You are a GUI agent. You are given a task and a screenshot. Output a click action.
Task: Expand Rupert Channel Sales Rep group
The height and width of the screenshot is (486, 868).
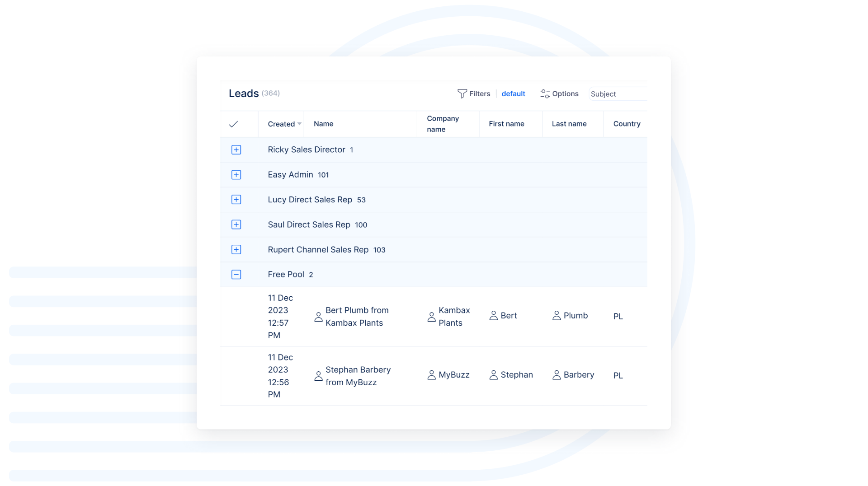tap(236, 250)
